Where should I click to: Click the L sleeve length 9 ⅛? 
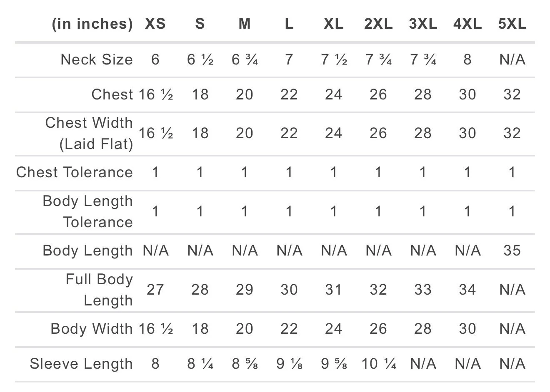(289, 364)
